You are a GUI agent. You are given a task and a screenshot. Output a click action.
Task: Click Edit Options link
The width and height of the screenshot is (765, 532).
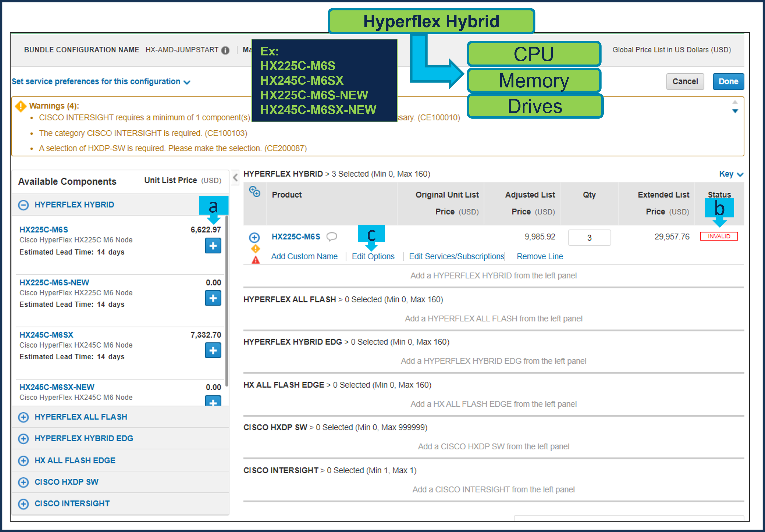pyautogui.click(x=373, y=256)
